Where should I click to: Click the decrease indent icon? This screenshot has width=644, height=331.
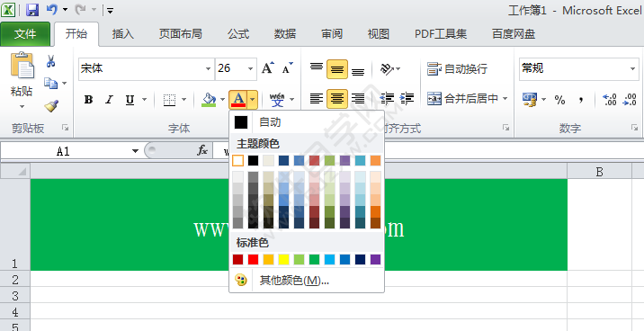(387, 99)
